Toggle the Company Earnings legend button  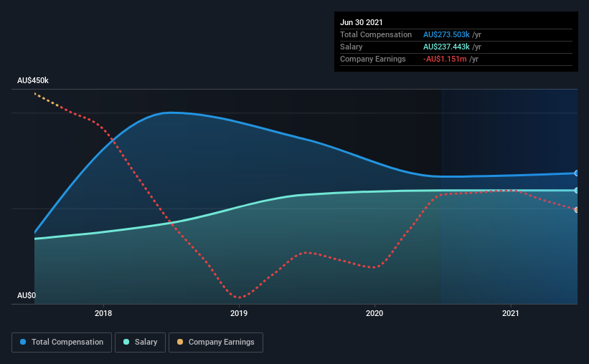tap(216, 343)
